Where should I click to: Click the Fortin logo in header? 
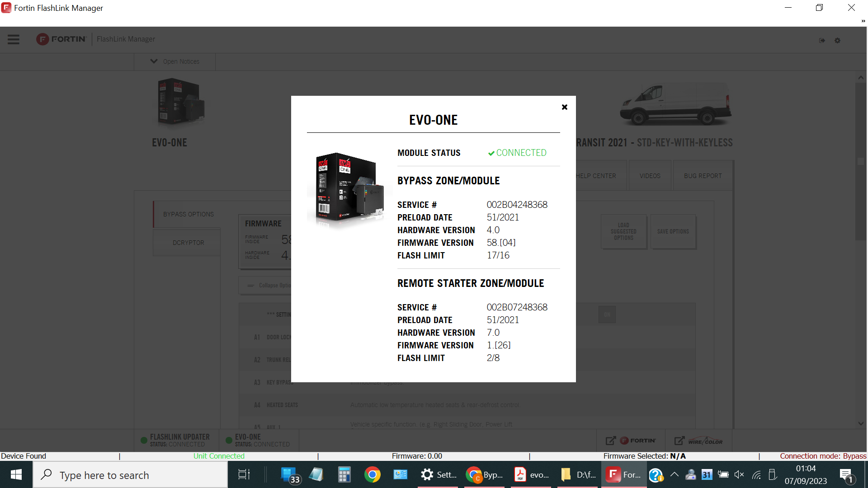[61, 39]
